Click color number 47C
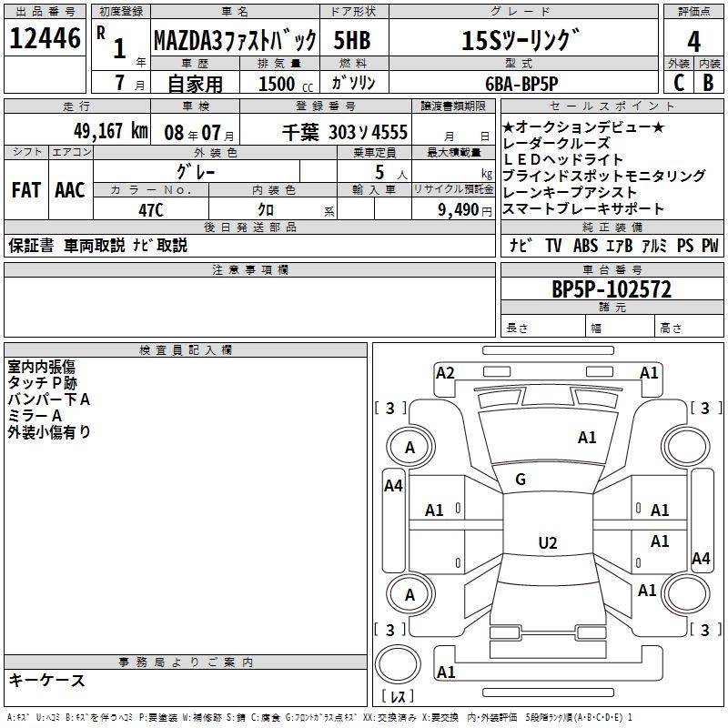This screenshot has height=728, width=728. click(x=151, y=210)
